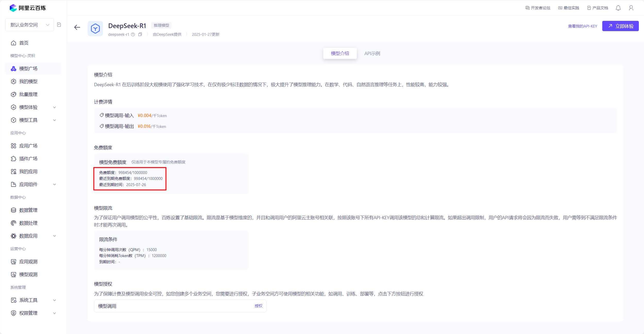Click the 产品文档 document icon
The height and width of the screenshot is (334, 644).
pyautogui.click(x=589, y=8)
